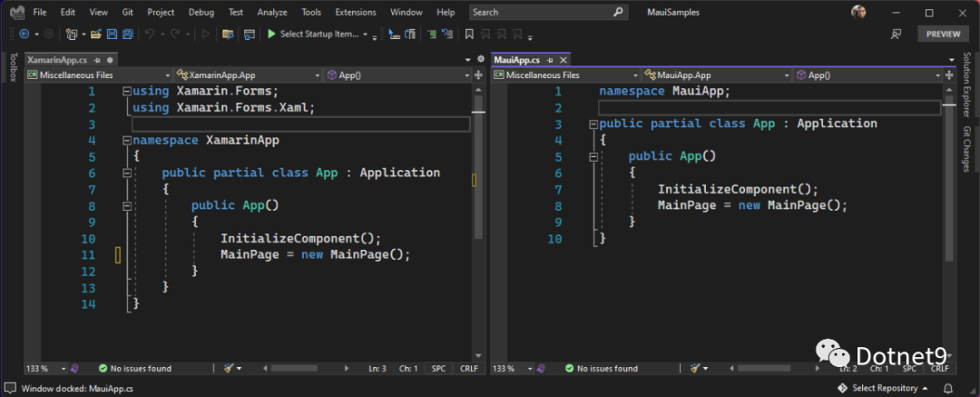Click the New Item toolbar icon
Image resolution: width=980 pixels, height=397 pixels.
coord(73,34)
